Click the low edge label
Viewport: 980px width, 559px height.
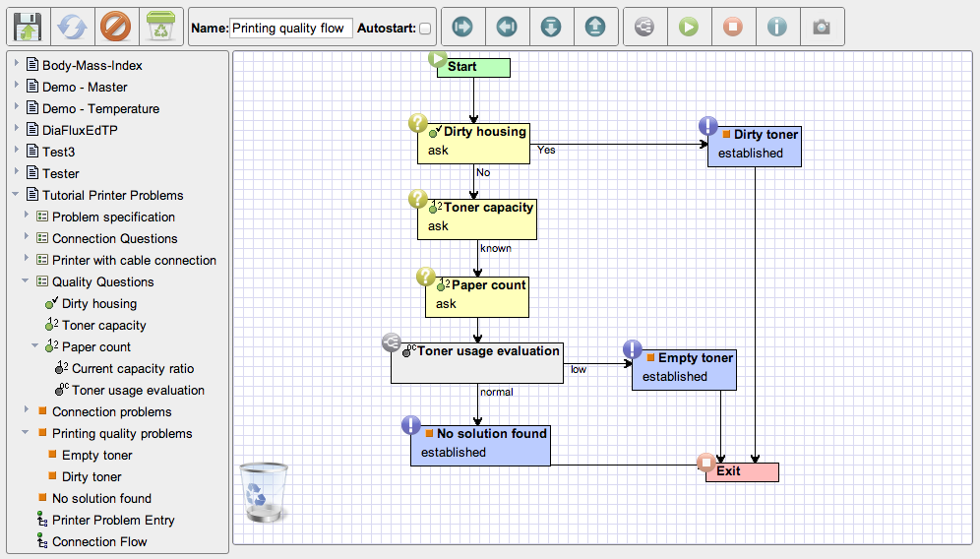click(x=579, y=369)
